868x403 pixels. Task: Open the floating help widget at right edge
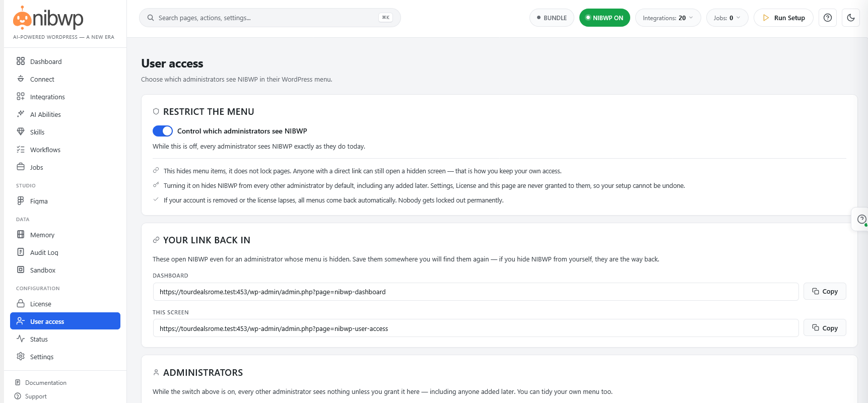(x=861, y=219)
